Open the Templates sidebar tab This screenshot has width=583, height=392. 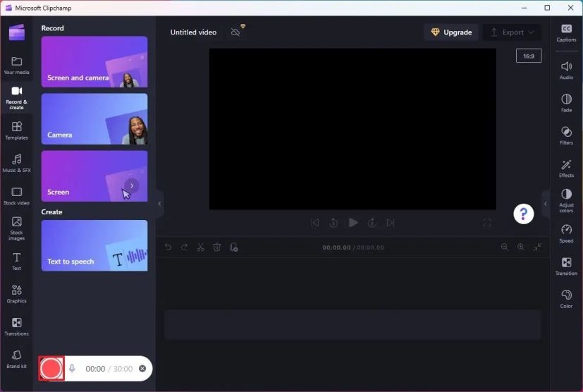[16, 130]
